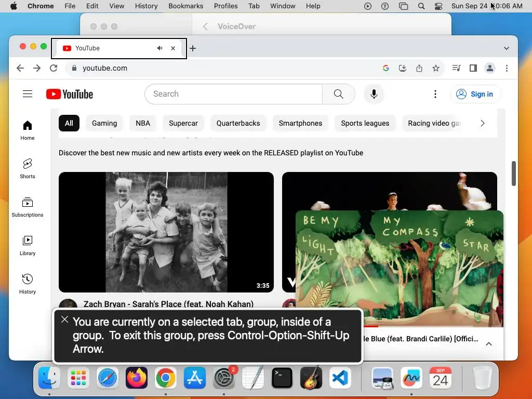
Task: Open Subscriptions from the sidebar
Action: pos(28,207)
